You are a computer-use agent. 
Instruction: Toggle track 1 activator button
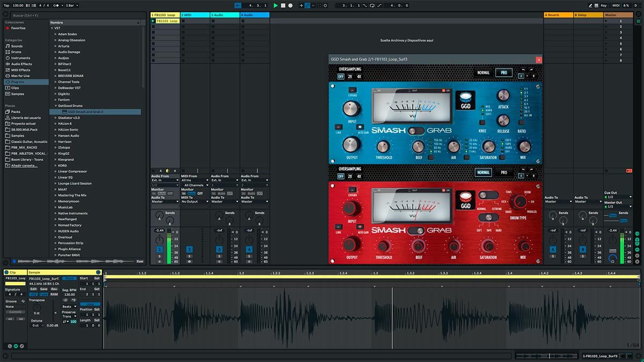[x=159, y=249]
